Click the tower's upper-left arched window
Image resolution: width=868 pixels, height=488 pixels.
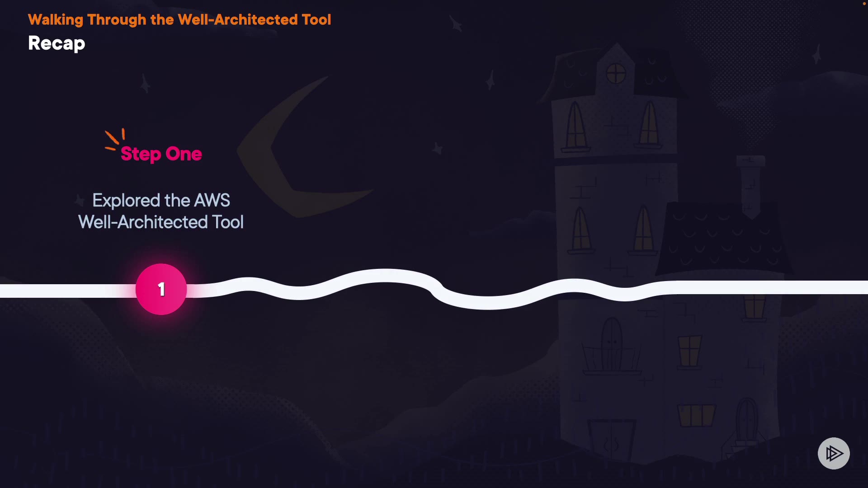pyautogui.click(x=576, y=126)
